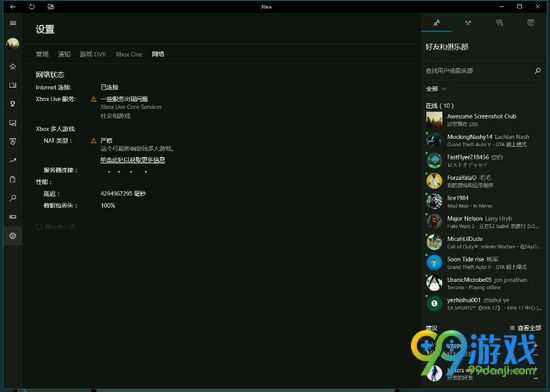
Task: Click yezhishui001's green avatar
Action: pyautogui.click(x=434, y=303)
